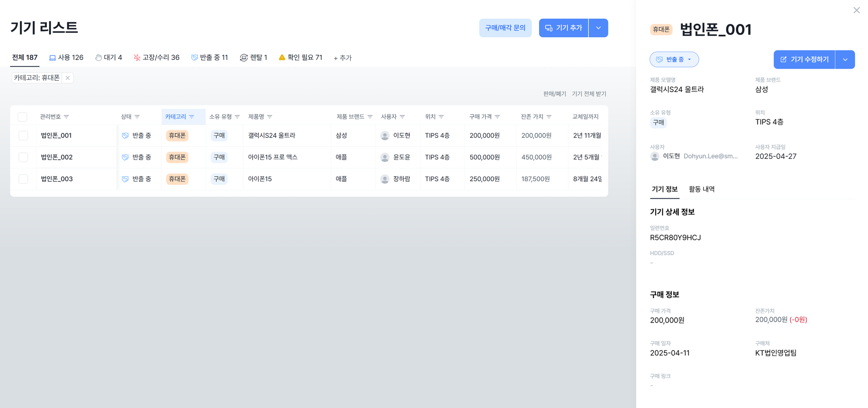Image resolution: width=868 pixels, height=408 pixels.
Task: Click 기기 추가 button
Action: tap(563, 28)
